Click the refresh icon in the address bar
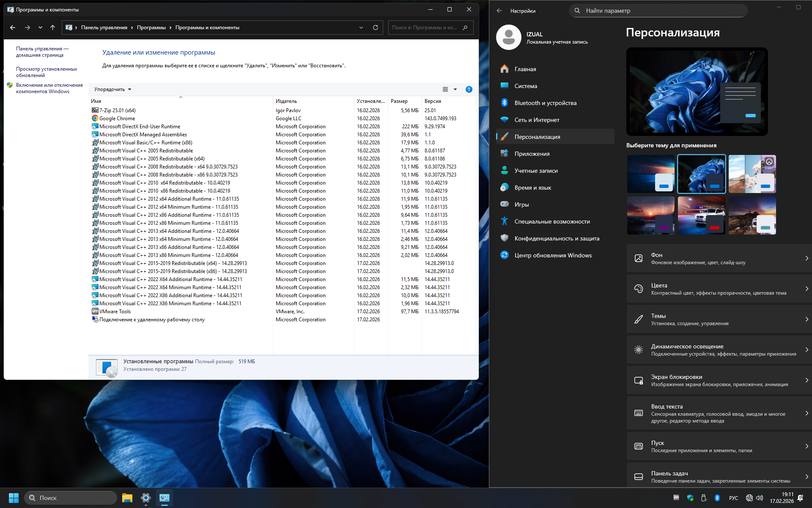812x508 pixels. pos(375,28)
